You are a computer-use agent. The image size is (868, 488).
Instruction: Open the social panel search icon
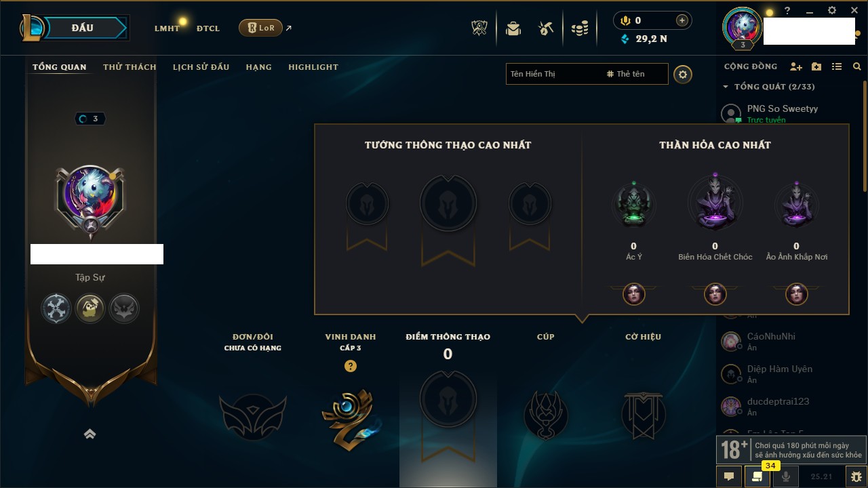(857, 66)
